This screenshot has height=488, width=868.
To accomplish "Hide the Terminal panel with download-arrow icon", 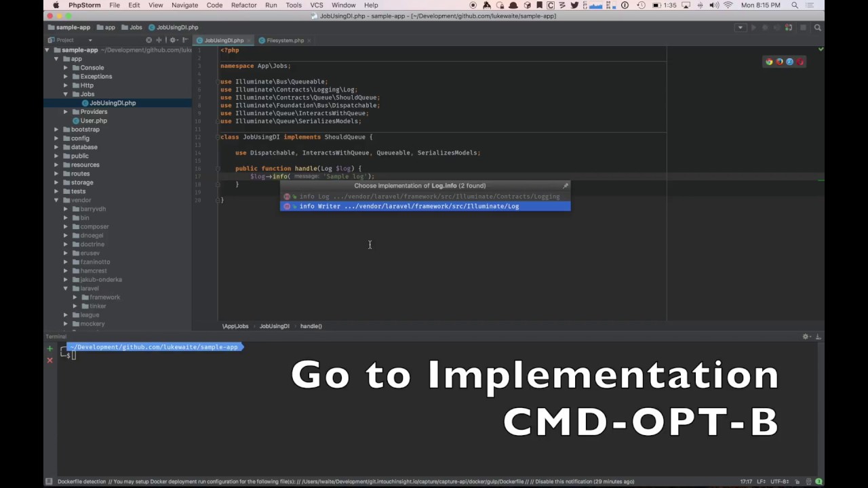I will pyautogui.click(x=818, y=337).
